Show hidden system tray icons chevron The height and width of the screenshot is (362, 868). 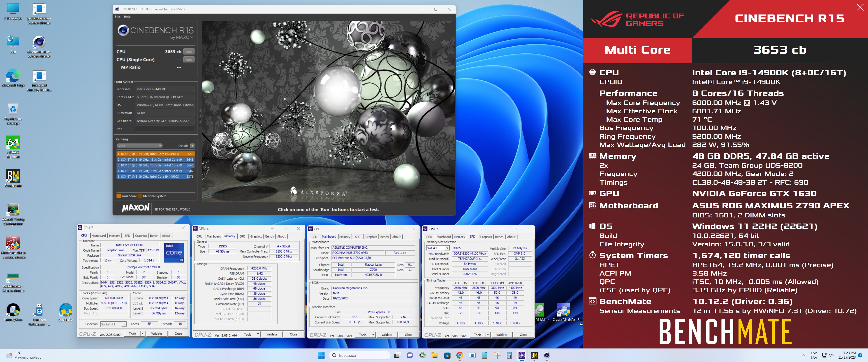[x=803, y=355]
